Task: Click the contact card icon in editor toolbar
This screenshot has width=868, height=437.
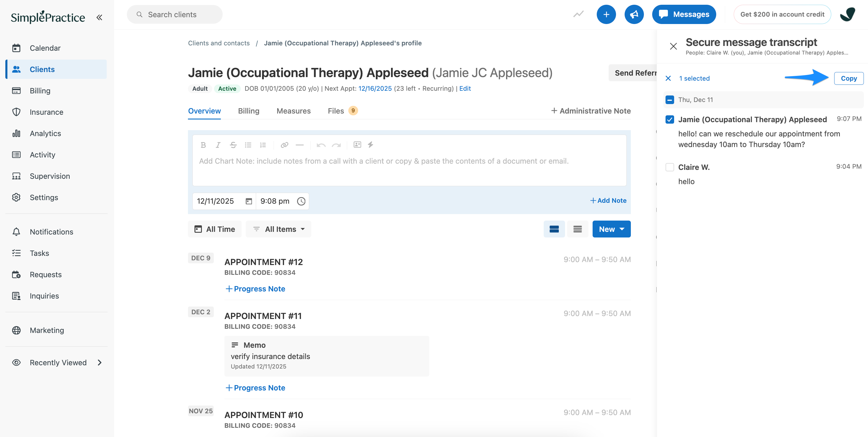Action: pos(357,145)
